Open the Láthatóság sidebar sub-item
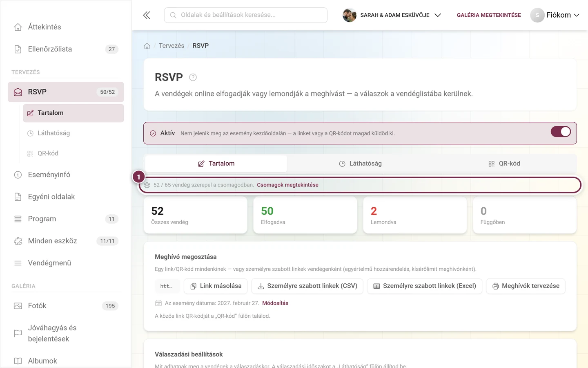Image resolution: width=588 pixels, height=368 pixels. click(73, 133)
